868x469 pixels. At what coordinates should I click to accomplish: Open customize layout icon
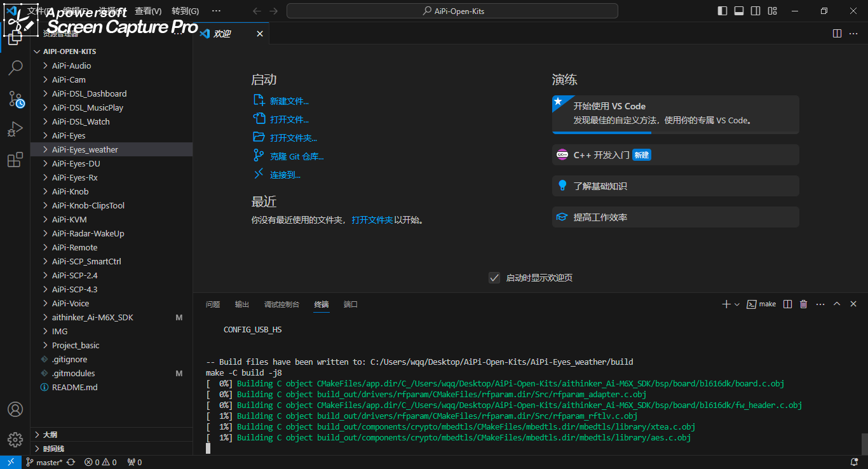pyautogui.click(x=772, y=11)
